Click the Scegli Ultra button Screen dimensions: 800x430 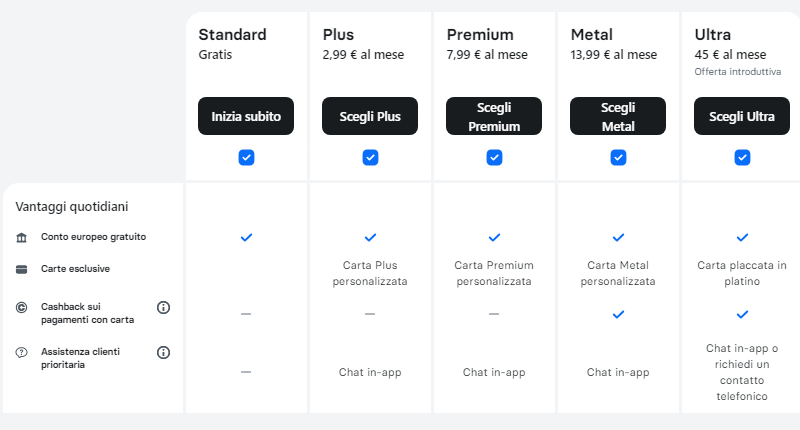[742, 116]
